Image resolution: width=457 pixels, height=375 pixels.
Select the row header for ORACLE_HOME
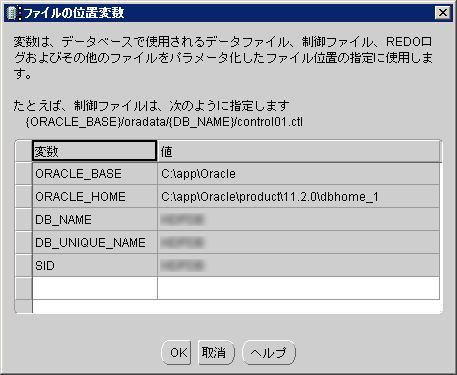(x=24, y=197)
